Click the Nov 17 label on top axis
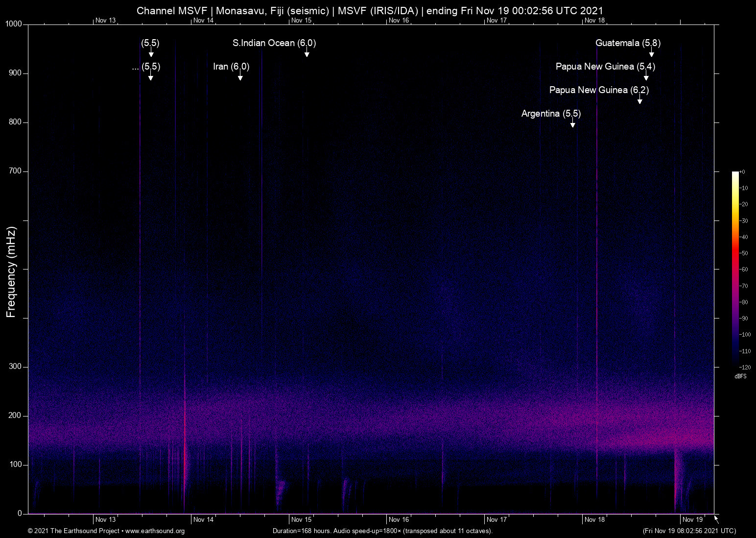756x538 pixels. (497, 21)
